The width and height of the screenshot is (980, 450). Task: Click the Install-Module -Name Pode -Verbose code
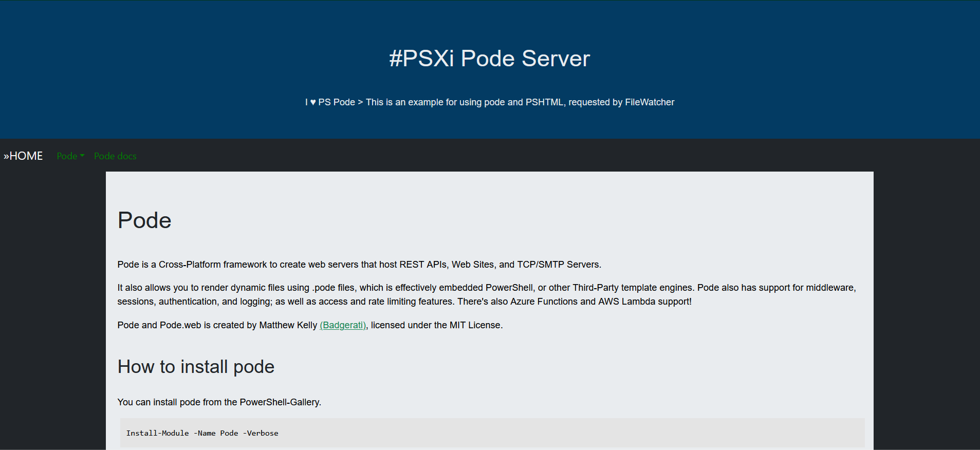[202, 433]
